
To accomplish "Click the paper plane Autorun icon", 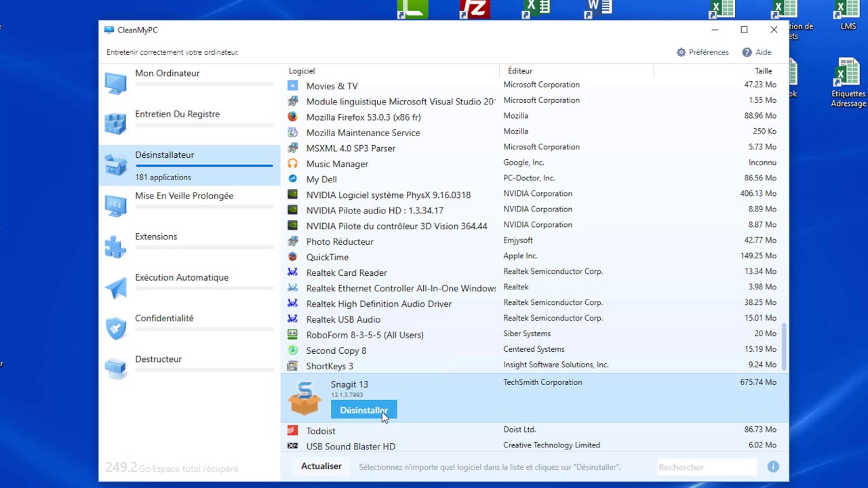I will pos(115,287).
